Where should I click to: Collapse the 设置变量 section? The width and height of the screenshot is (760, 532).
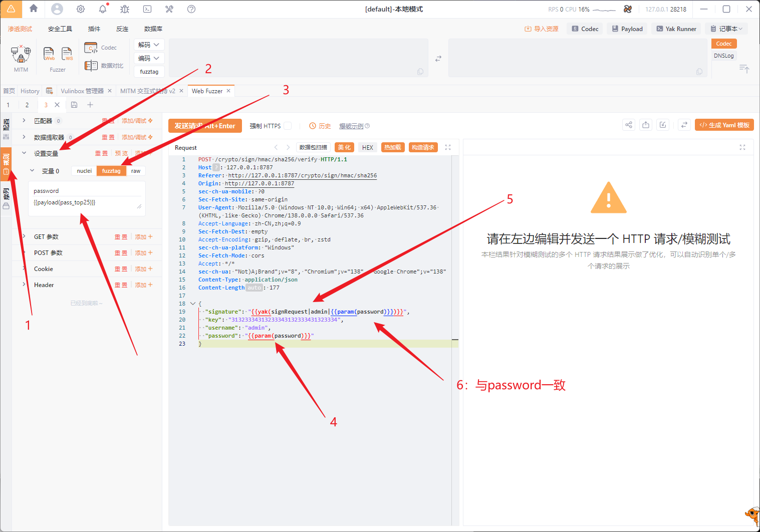pos(24,153)
